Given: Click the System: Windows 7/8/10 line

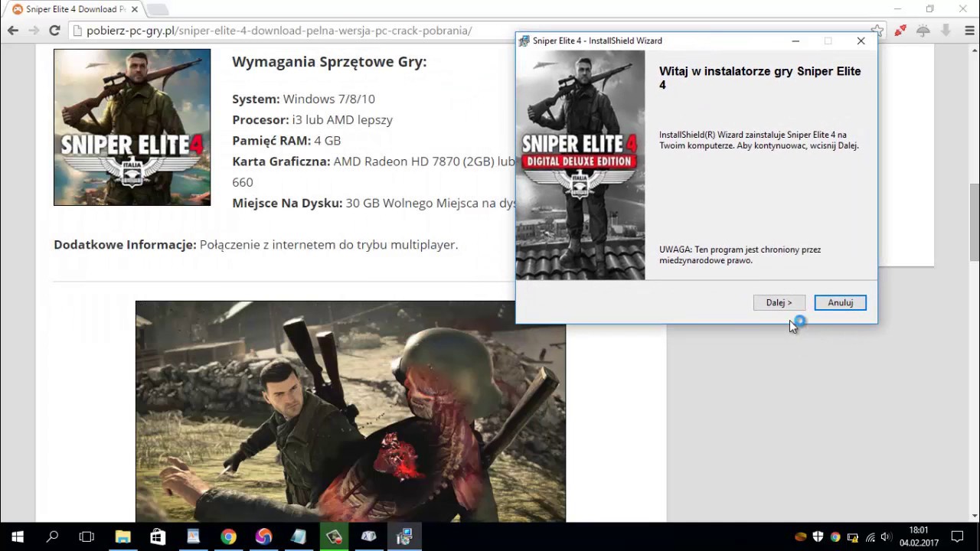Looking at the screenshot, I should click(x=303, y=99).
